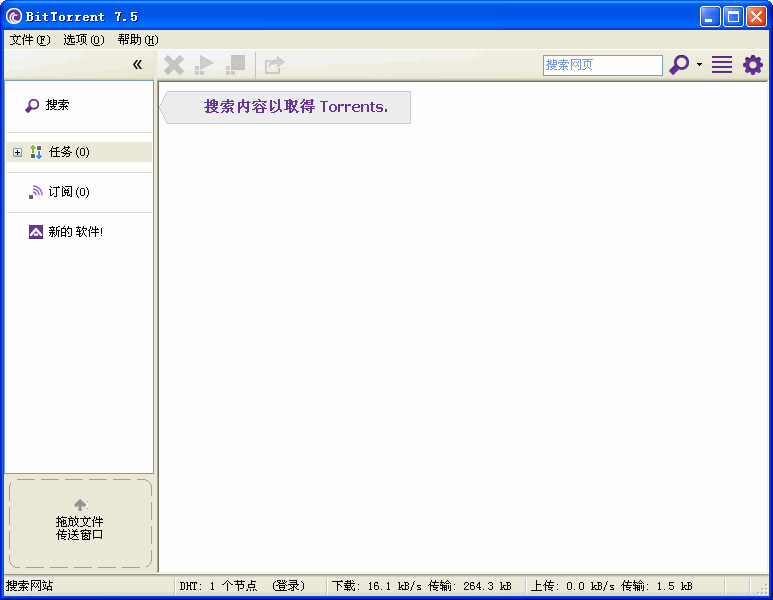Click the purple magnifier search button
This screenshot has width=773, height=600.
[x=679, y=65]
